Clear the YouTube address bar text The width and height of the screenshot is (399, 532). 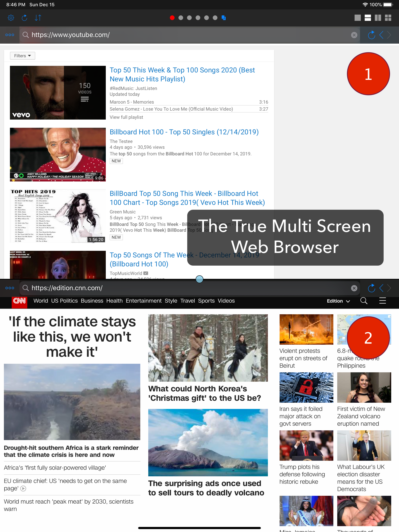[x=354, y=35]
